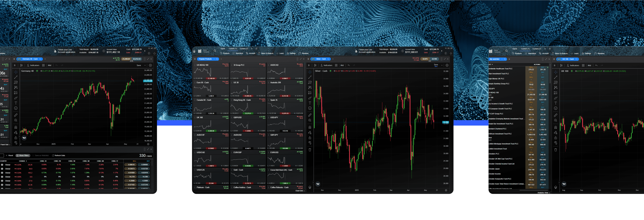Click Finish your Live Account application link

[367, 51]
